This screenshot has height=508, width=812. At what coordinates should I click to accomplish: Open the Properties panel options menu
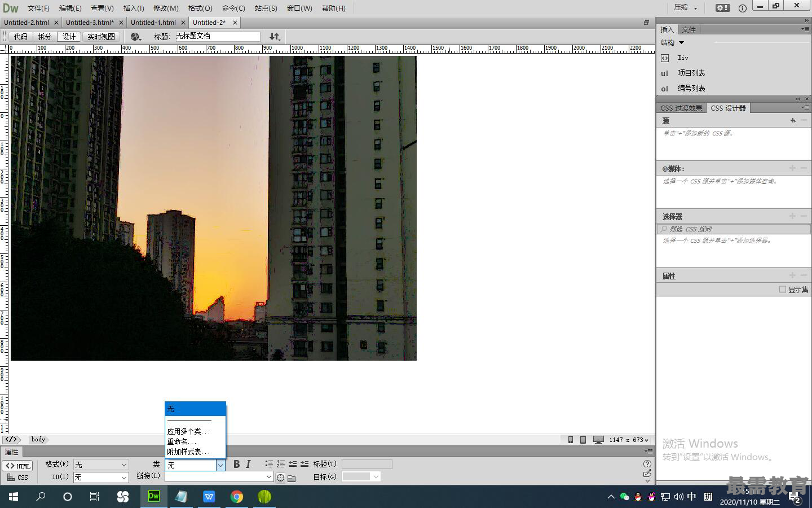click(x=648, y=451)
